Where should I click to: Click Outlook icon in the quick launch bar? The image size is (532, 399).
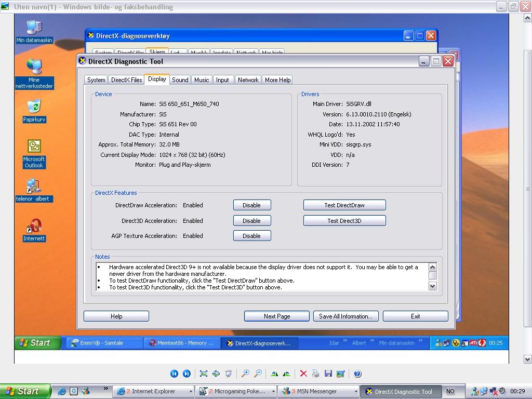tap(74, 391)
